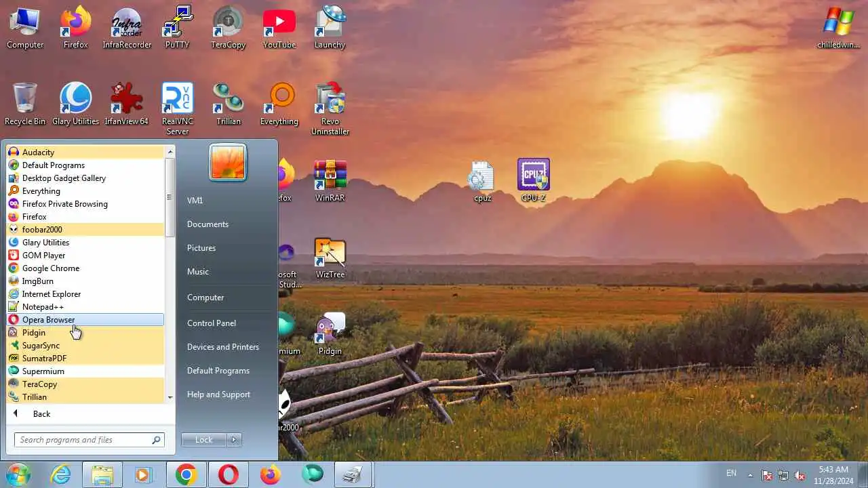Open the Revo Uninstaller desktop shortcut
This screenshot has width=868, height=488.
tap(330, 108)
